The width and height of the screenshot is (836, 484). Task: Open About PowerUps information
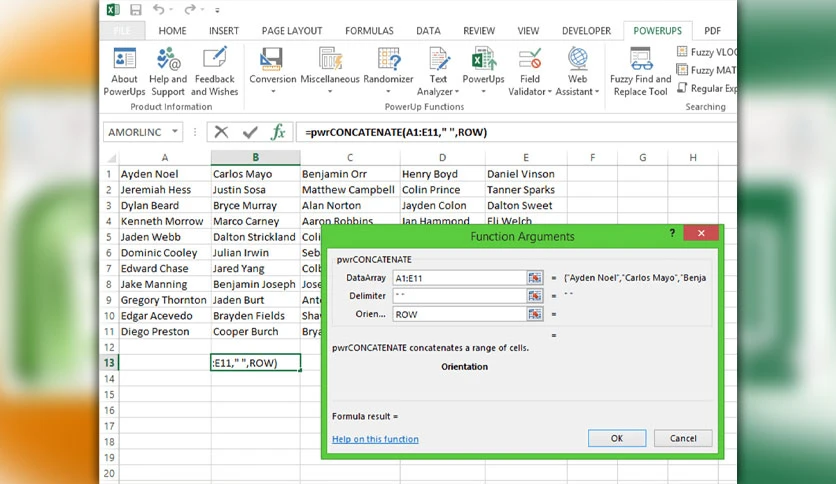[x=124, y=72]
